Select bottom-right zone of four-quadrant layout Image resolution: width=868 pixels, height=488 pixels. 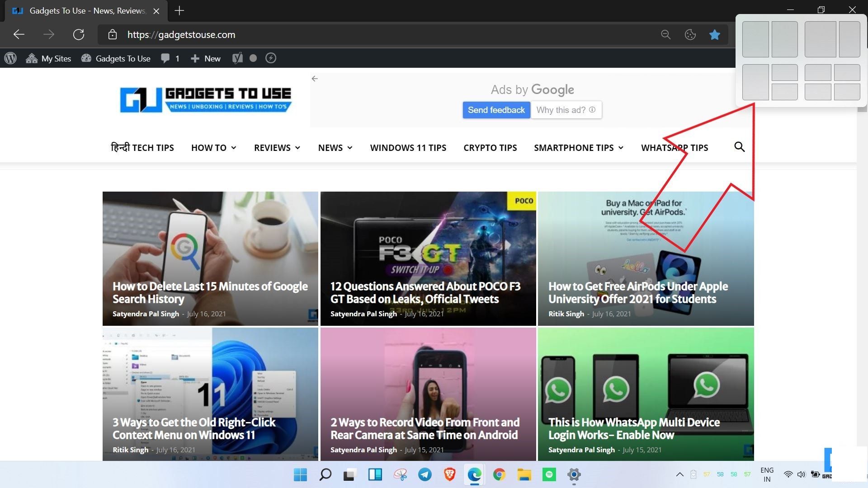tap(847, 92)
